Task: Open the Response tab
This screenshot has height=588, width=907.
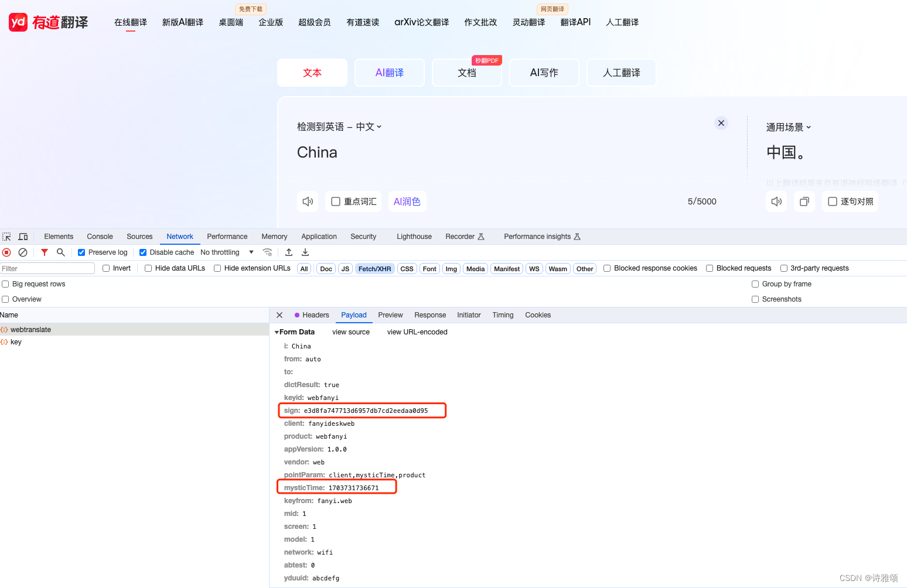Action: [430, 315]
